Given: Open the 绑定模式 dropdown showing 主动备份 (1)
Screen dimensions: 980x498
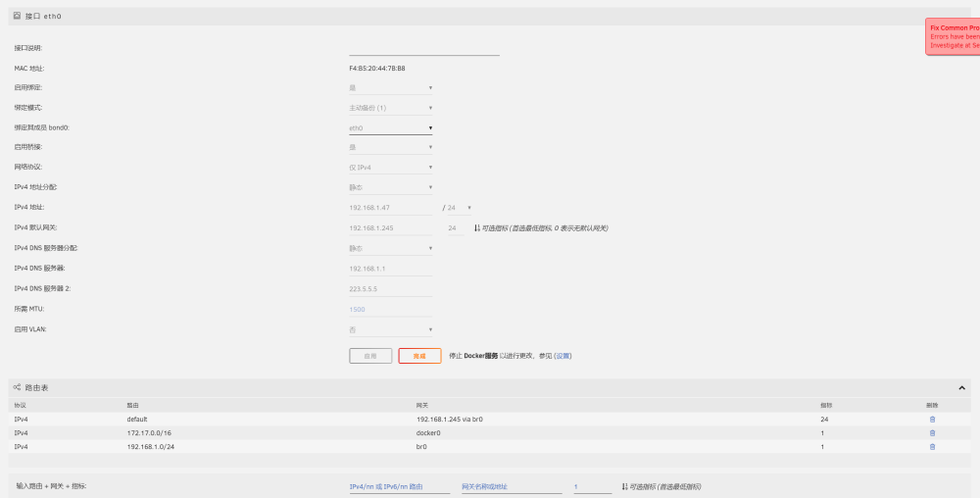Looking at the screenshot, I should point(391,108).
